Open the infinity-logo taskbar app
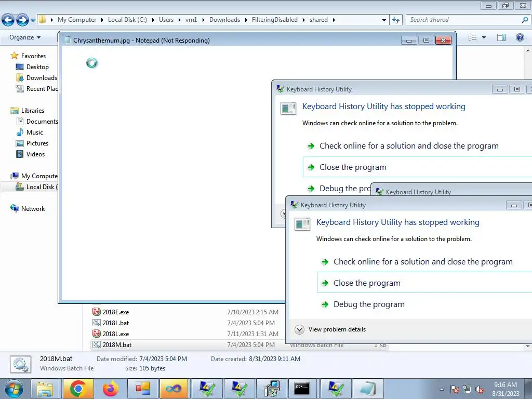Viewport: 532px width, 399px height. pyautogui.click(x=174, y=389)
